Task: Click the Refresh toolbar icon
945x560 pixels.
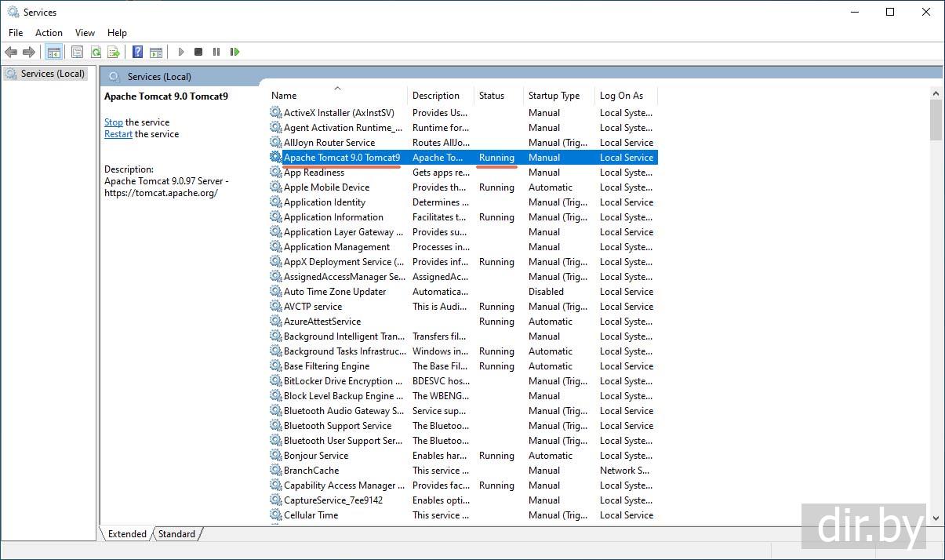Action: [96, 52]
